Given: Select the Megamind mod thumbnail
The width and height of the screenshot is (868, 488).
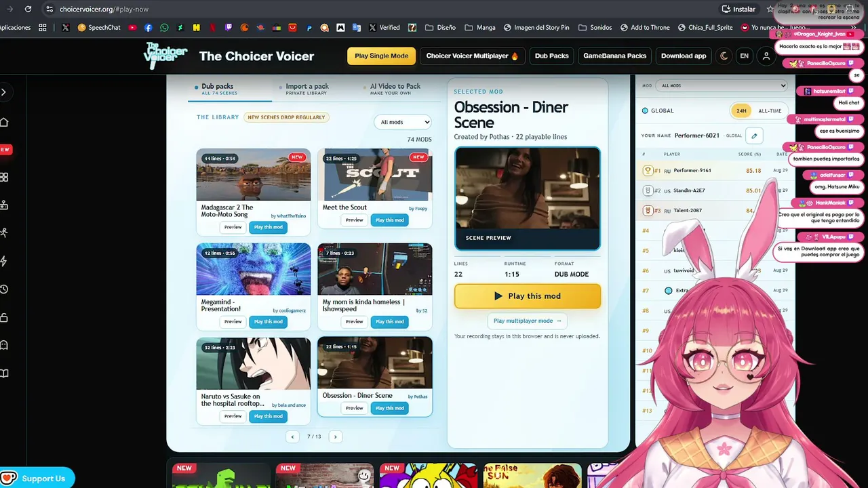Looking at the screenshot, I should (254, 270).
